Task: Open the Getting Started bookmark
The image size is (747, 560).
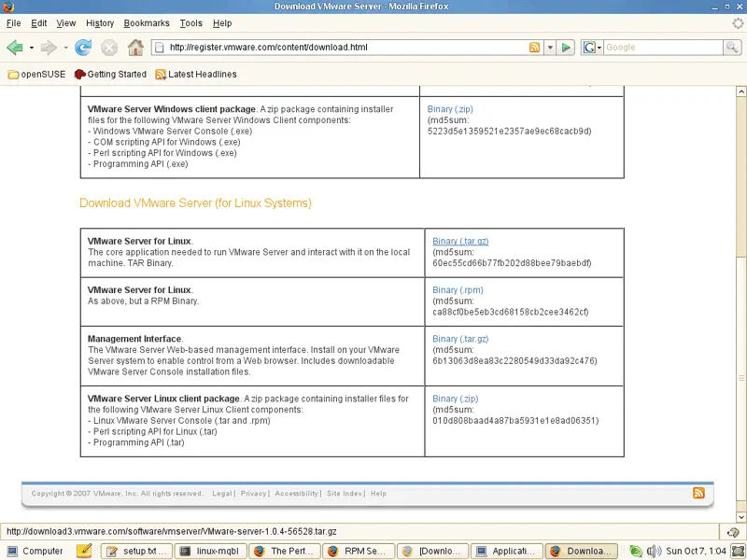Action: tap(110, 75)
